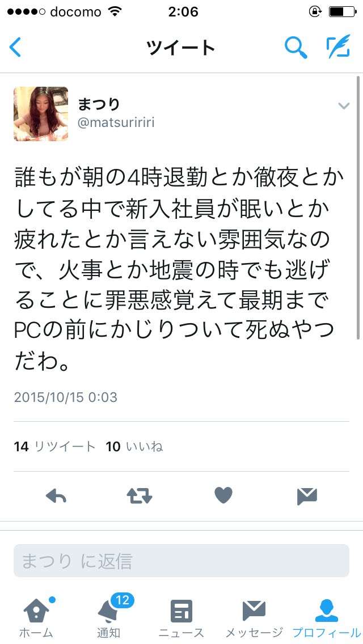
Task: Tap the back arrow in header
Action: pyautogui.click(x=15, y=47)
